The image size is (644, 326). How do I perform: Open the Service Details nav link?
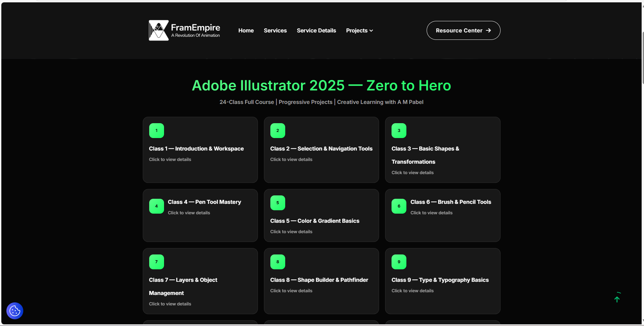pos(316,30)
